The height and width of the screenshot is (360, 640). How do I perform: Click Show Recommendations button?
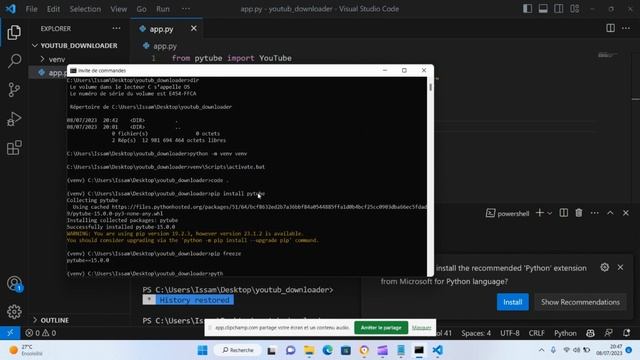coord(580,302)
